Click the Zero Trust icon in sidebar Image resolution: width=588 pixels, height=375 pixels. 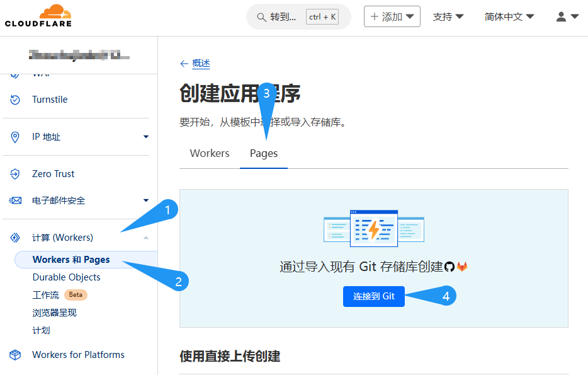tap(14, 173)
